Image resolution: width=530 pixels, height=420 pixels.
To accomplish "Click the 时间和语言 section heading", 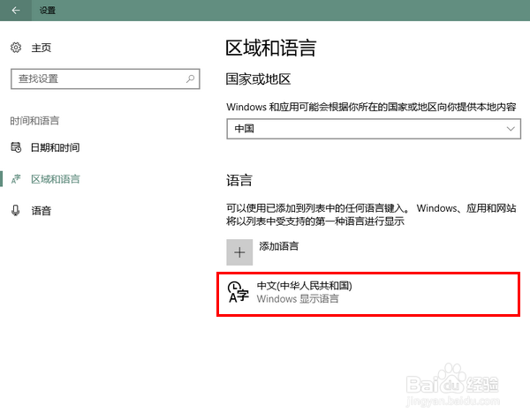I will click(x=34, y=121).
